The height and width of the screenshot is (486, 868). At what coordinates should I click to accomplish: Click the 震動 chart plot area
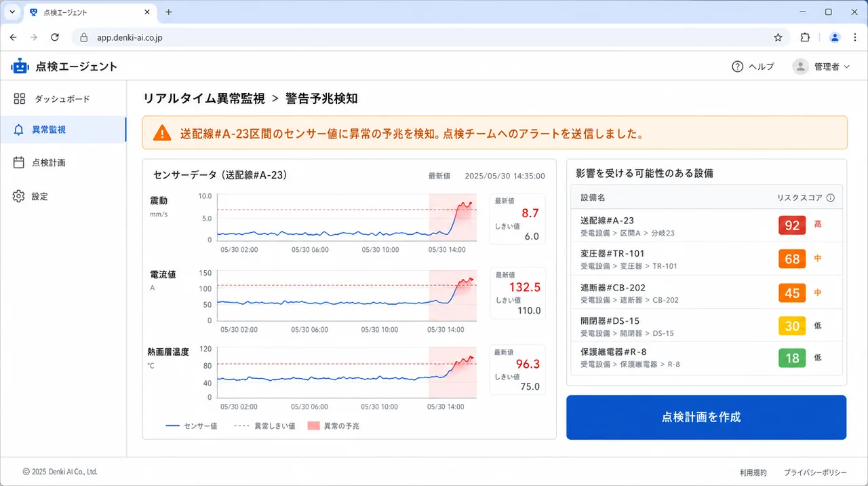point(347,218)
